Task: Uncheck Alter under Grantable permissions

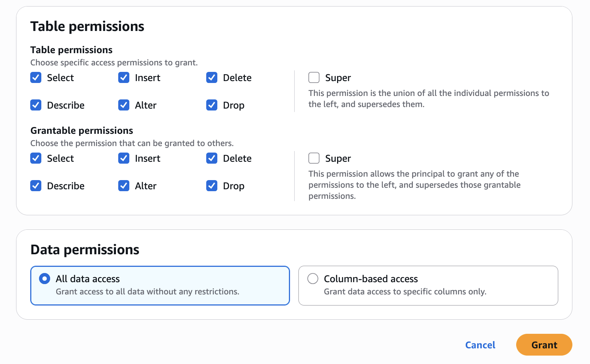Action: pos(124,186)
